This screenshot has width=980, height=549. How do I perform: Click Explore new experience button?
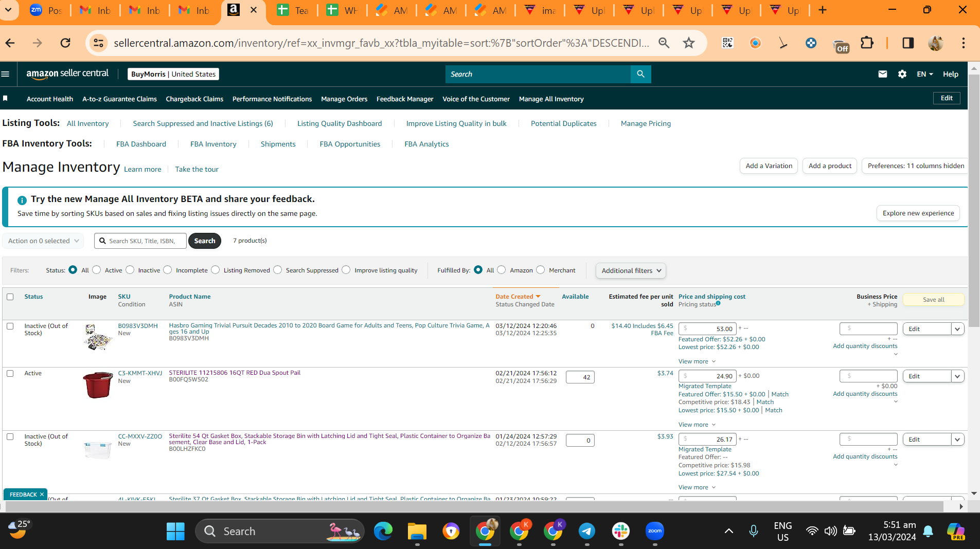point(918,213)
